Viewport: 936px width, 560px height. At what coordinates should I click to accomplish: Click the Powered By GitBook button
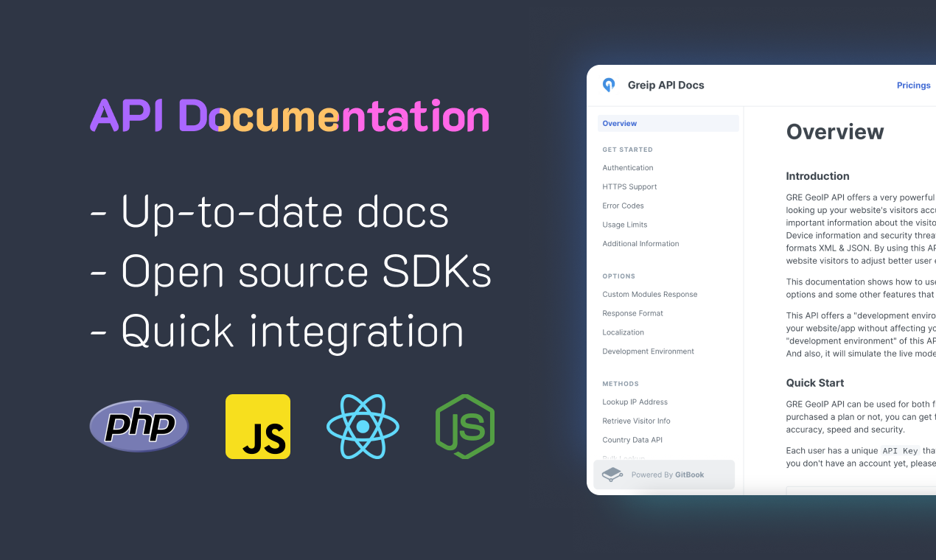[664, 475]
